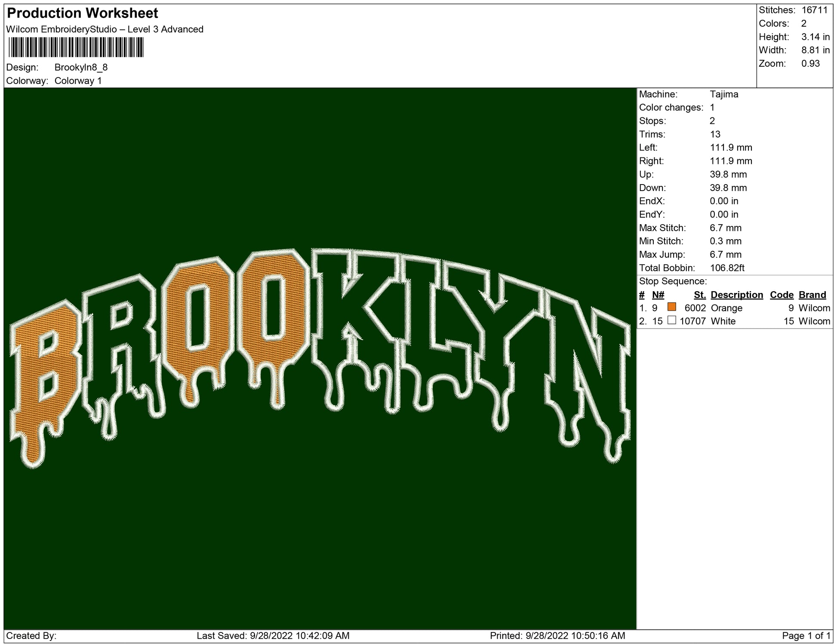Click the orange color swatch in stop sequence

[x=671, y=307]
